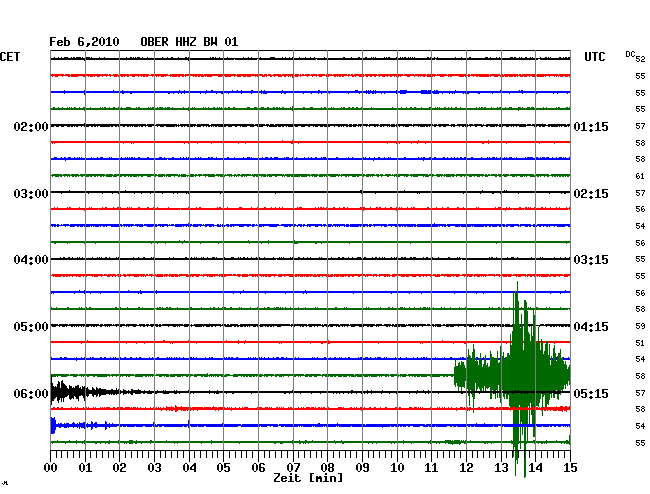Click minute tick label 06
650x494 pixels.
tap(258, 468)
